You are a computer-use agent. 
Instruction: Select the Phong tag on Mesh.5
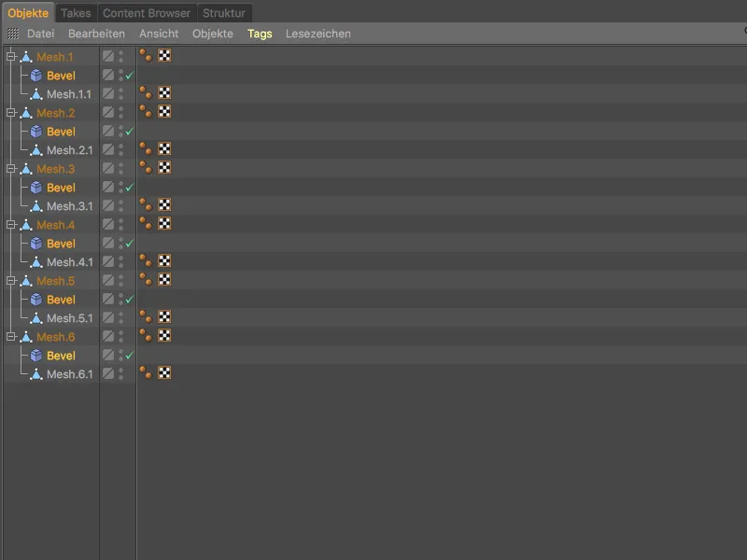point(146,279)
